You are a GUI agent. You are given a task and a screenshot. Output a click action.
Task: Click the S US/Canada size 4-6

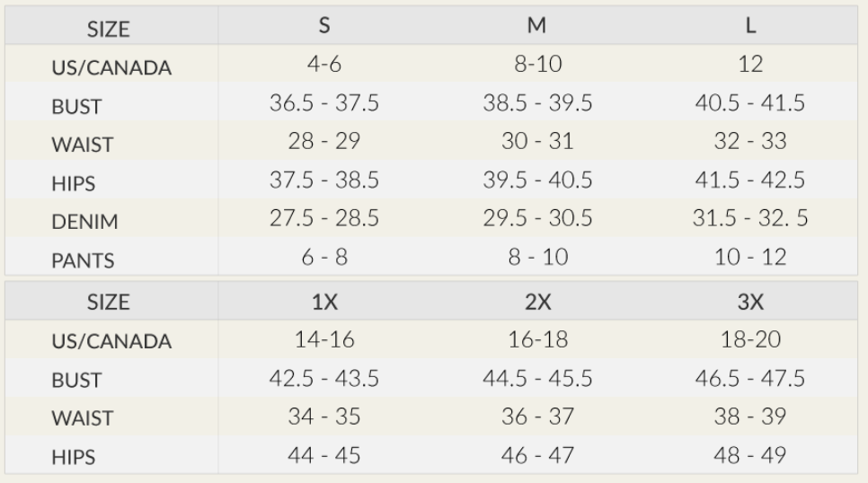click(x=324, y=66)
